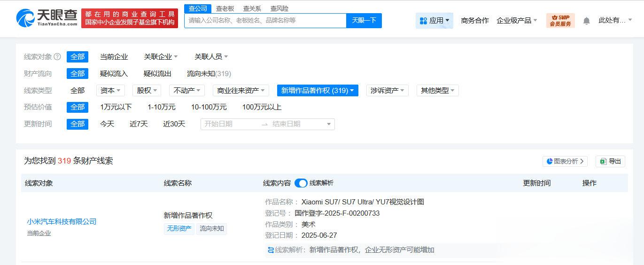Screen dimensions: 644x265
Task: Filter by 疑似流出
Action: click(157, 74)
